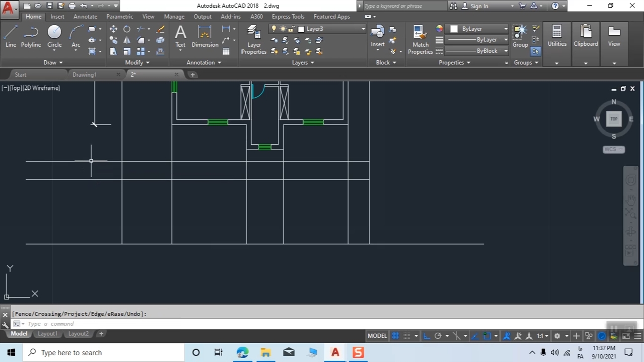Click the Group objects icon
This screenshot has height=362, width=644.
[x=520, y=36]
